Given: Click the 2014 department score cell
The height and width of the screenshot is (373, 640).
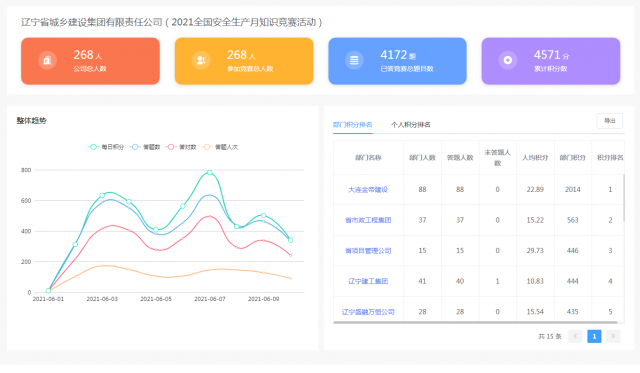Looking at the screenshot, I should click(x=573, y=189).
